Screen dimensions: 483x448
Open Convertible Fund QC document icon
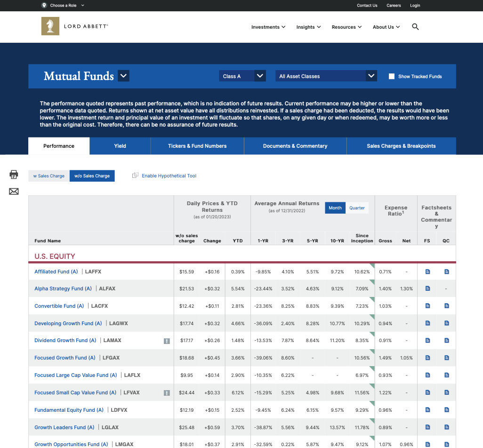coord(447,306)
